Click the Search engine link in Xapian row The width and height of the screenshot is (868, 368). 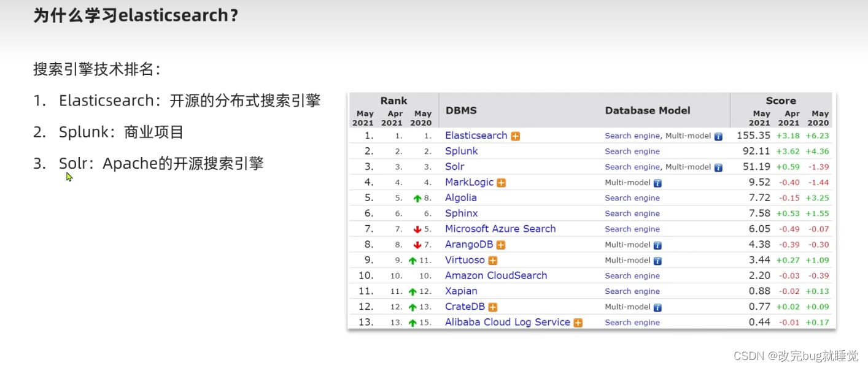632,291
